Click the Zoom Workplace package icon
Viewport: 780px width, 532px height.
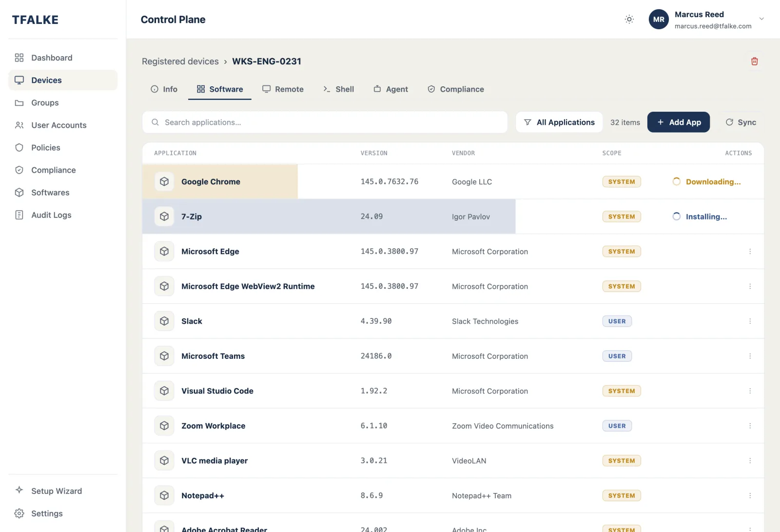coord(164,425)
